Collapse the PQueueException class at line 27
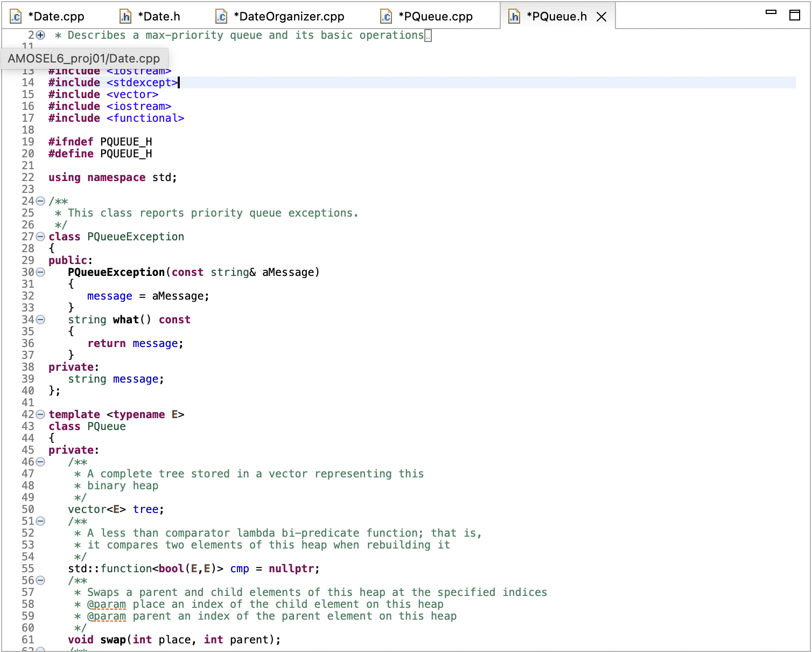Screen dimensions: 812x652 tap(40, 237)
